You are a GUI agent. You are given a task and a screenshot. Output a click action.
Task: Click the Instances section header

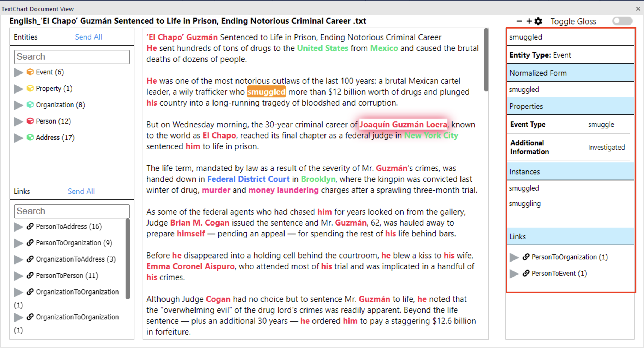point(571,172)
